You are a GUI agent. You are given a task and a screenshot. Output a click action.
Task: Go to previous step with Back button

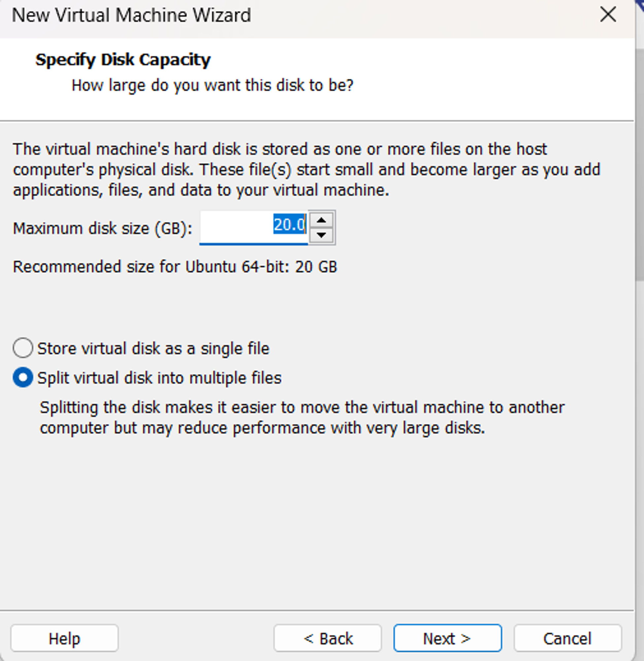328,638
